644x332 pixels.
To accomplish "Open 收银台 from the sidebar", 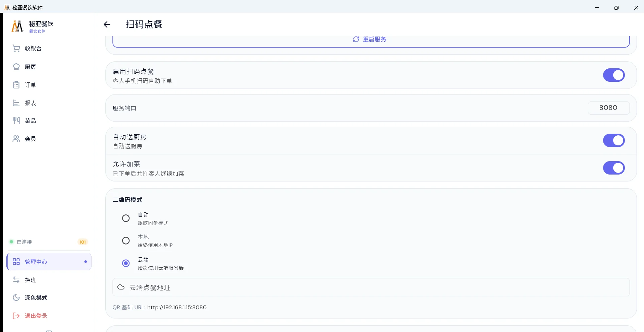I will click(49, 48).
